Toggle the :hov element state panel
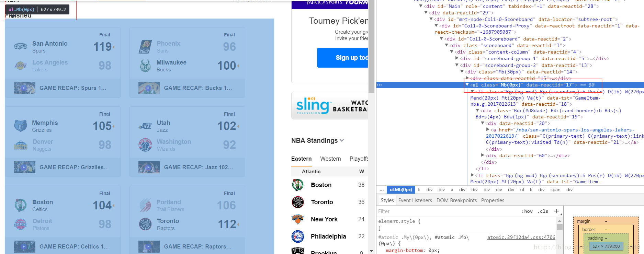 pyautogui.click(x=527, y=211)
